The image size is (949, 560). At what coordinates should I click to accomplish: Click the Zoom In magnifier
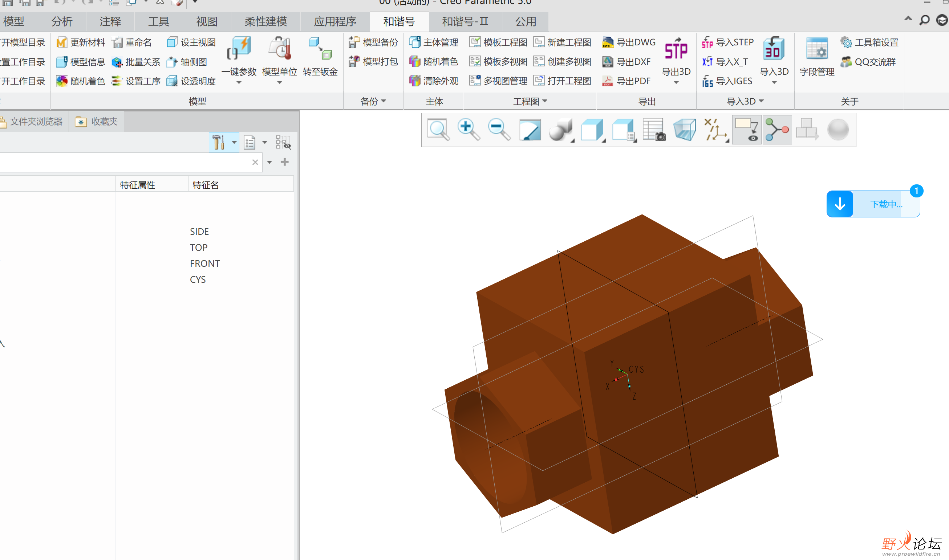click(x=468, y=130)
